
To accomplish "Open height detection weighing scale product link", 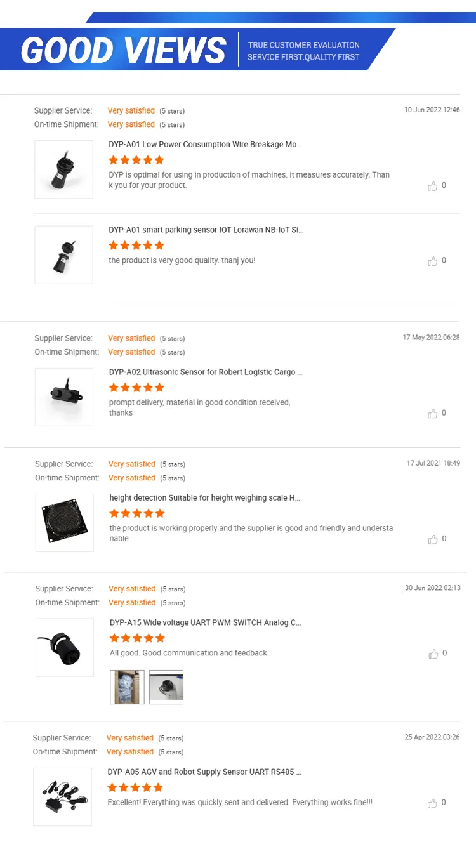I will (204, 498).
